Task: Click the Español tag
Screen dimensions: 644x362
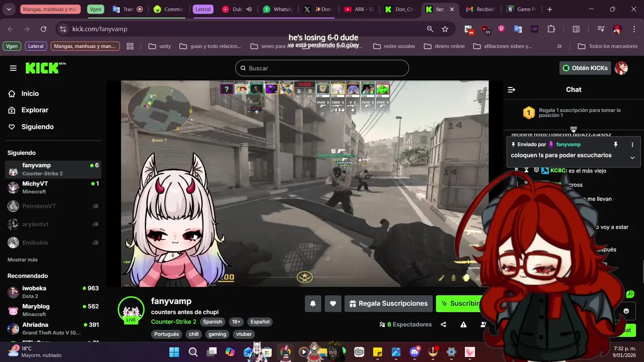Action: tap(260, 322)
